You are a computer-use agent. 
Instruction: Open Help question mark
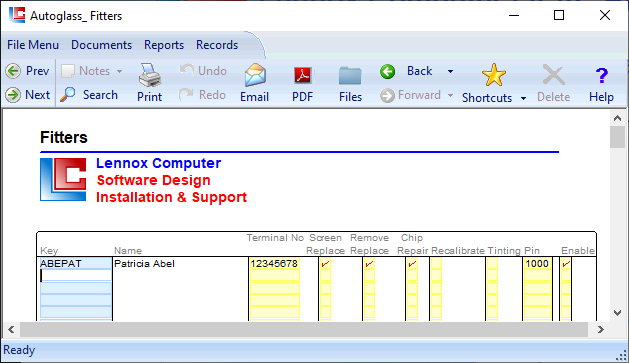pyautogui.click(x=601, y=75)
